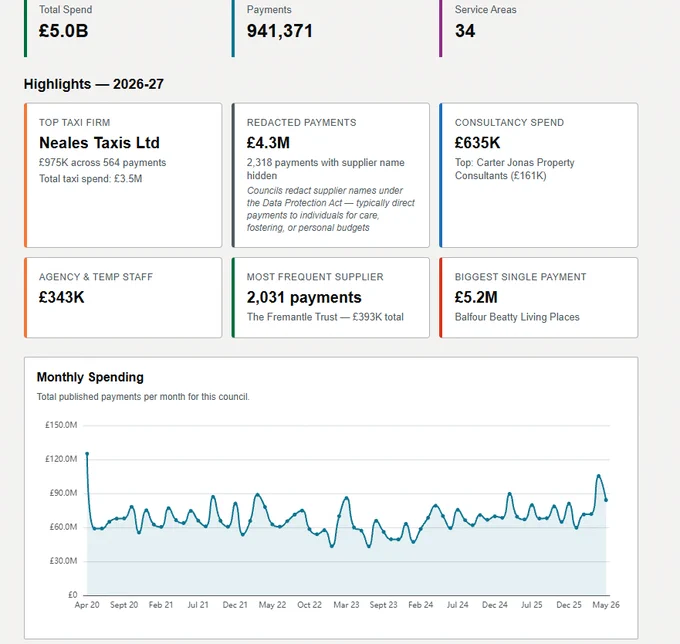The image size is (680, 644).
Task: Click the 'Biggest Single Payment' label
Action: (x=520, y=277)
